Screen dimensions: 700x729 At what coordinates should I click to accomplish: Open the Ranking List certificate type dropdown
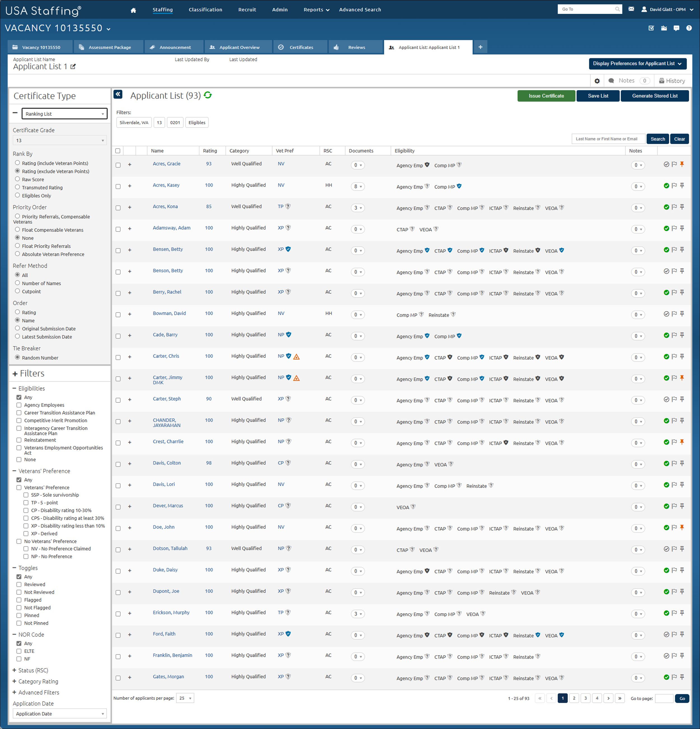tap(64, 114)
